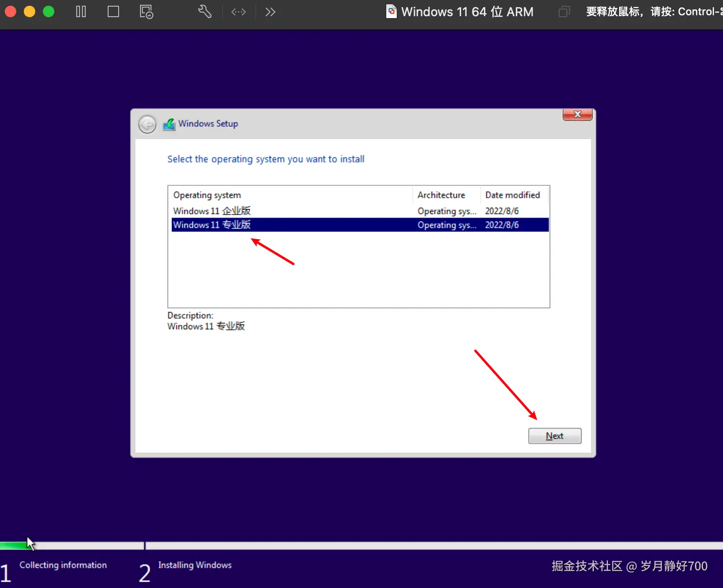
Task: Click the Windows Setup installer icon
Action: tap(169, 124)
